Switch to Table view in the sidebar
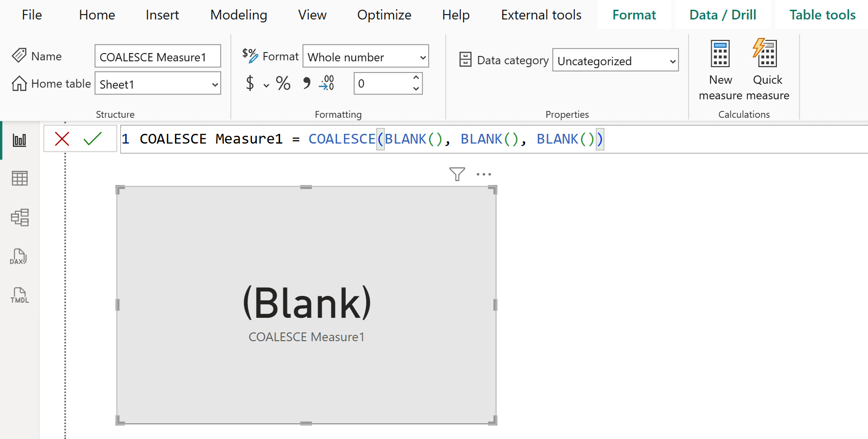Screen dimensions: 868x439 (19, 178)
